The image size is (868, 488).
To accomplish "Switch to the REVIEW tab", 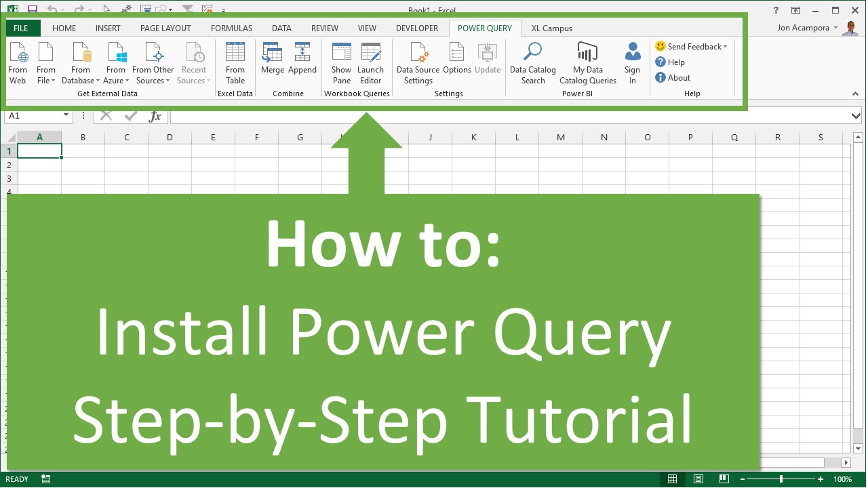I will (325, 28).
